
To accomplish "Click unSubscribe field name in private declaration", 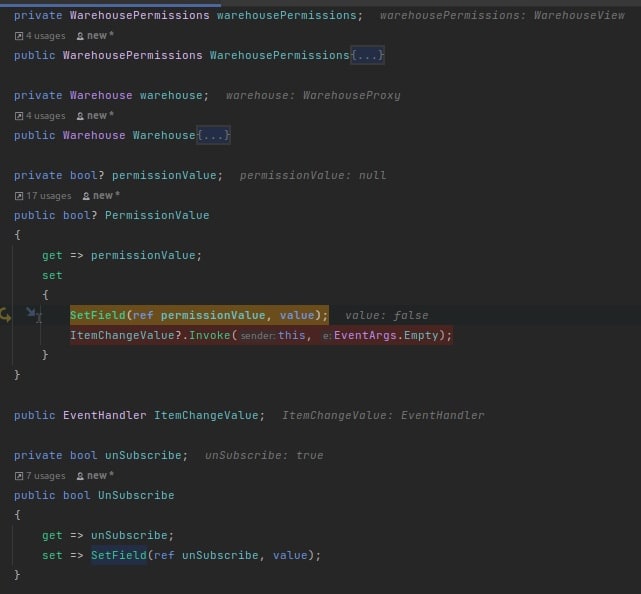I will (x=143, y=455).
